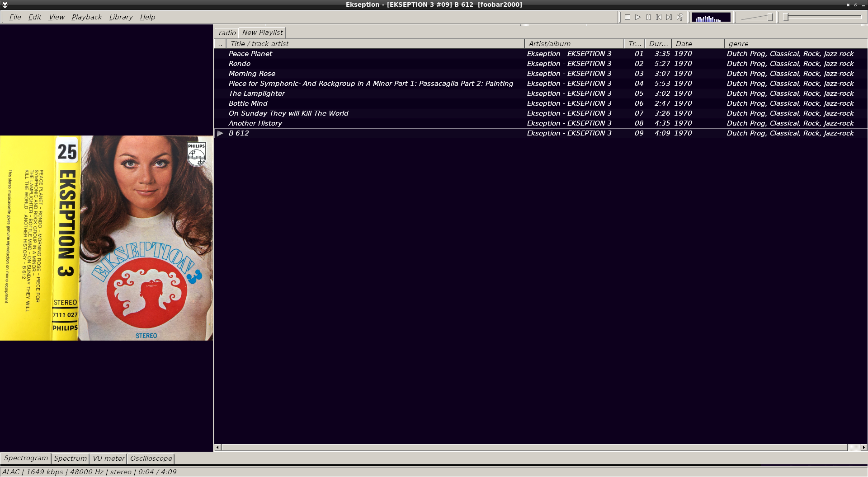
Task: Sort by Title / track artist column
Action: click(x=375, y=44)
